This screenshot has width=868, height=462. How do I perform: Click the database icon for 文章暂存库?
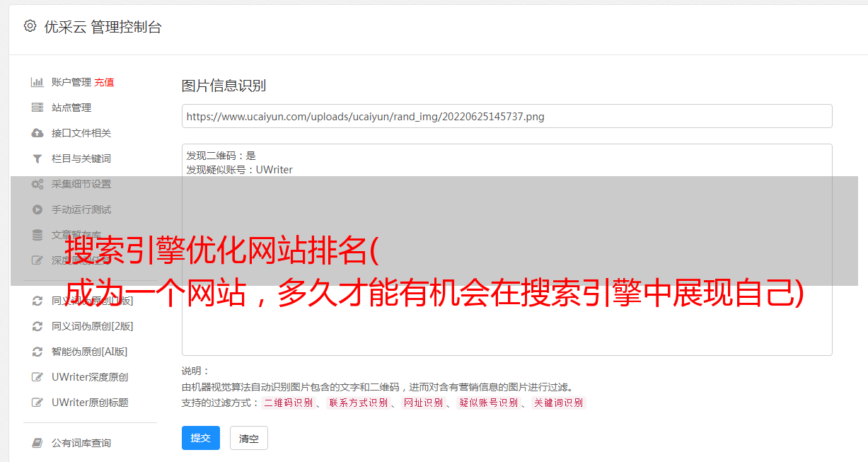tap(37, 235)
